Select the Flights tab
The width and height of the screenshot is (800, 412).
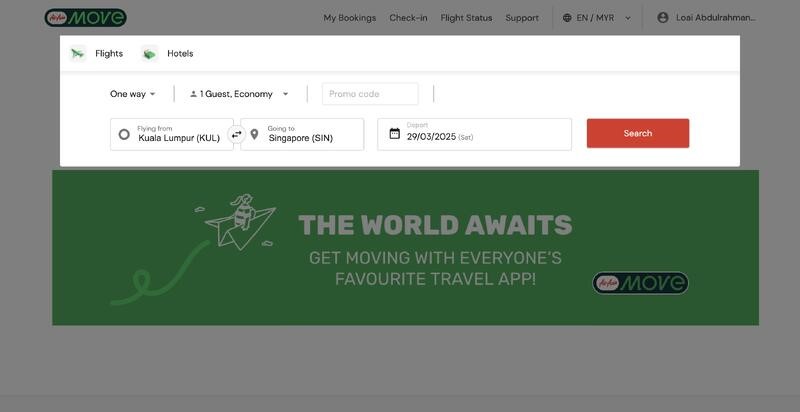coord(96,54)
